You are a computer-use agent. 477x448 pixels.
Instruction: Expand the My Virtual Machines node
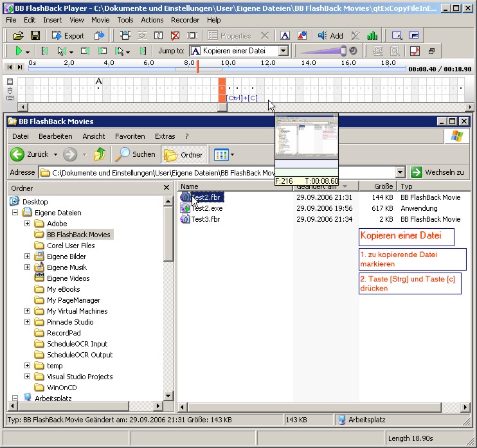[x=28, y=311]
